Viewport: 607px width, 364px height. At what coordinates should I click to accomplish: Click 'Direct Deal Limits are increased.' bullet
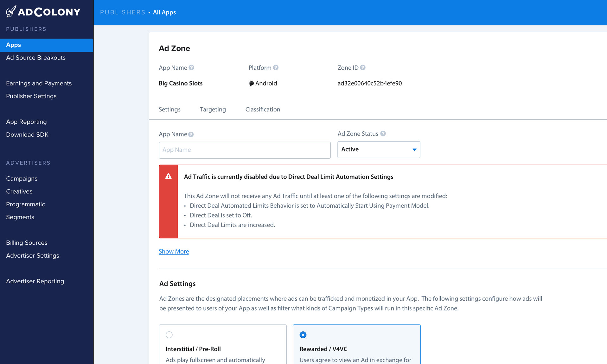click(232, 225)
